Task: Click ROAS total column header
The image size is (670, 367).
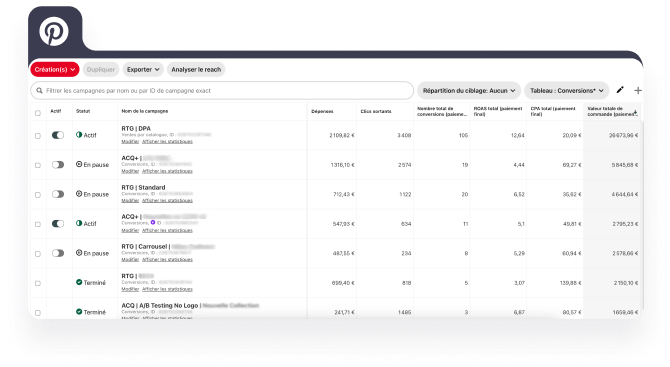Action: 498,111
